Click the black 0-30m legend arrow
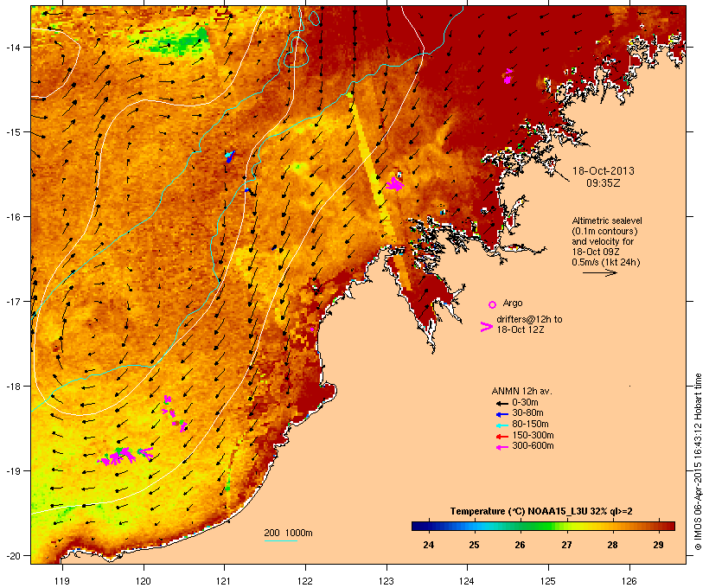The width and height of the screenshot is (709, 588). click(x=501, y=403)
